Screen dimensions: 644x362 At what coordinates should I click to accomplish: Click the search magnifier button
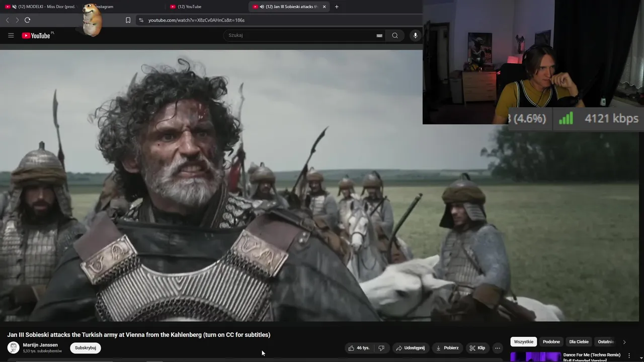point(395,35)
